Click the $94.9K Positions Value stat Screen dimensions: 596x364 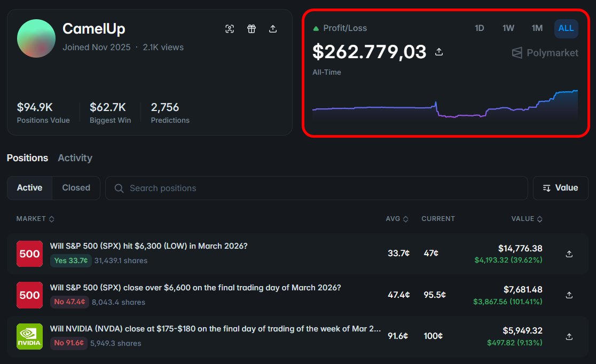(x=43, y=113)
